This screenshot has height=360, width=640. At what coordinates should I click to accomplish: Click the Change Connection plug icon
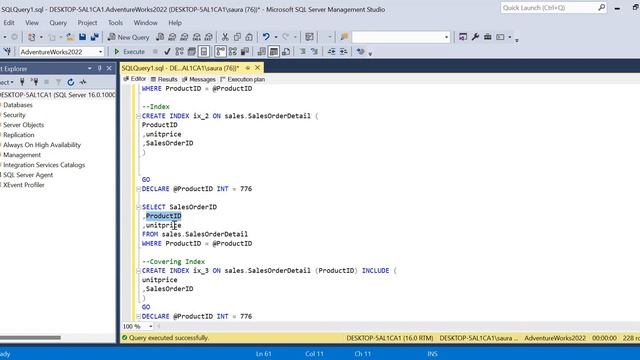coord(7,52)
